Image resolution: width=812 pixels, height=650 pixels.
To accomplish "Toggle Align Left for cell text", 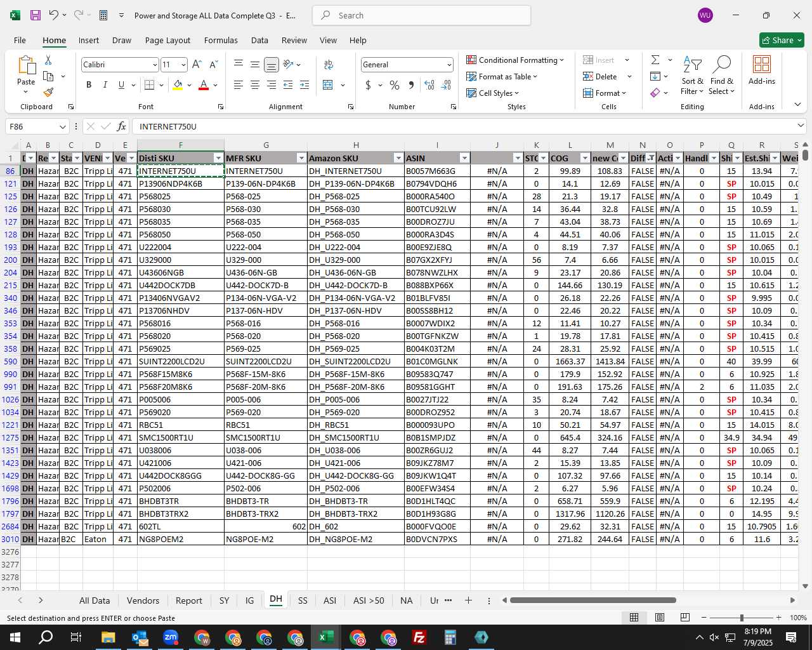I will tap(239, 85).
